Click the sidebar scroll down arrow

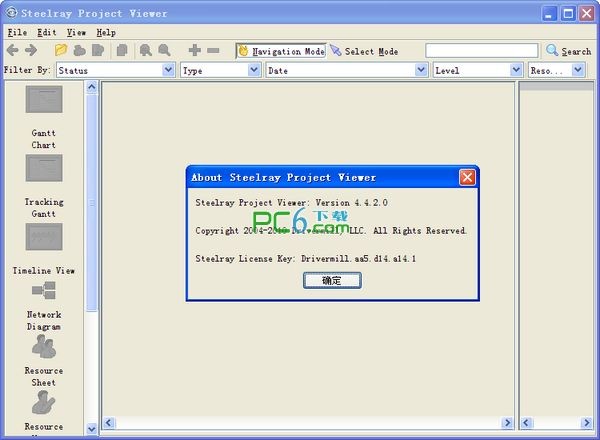[91, 429]
